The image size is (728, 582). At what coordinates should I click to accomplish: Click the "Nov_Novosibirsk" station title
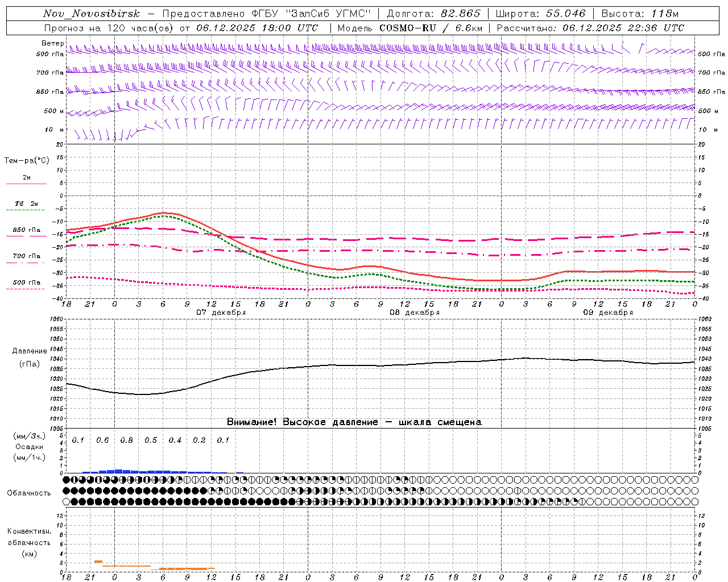pyautogui.click(x=92, y=14)
